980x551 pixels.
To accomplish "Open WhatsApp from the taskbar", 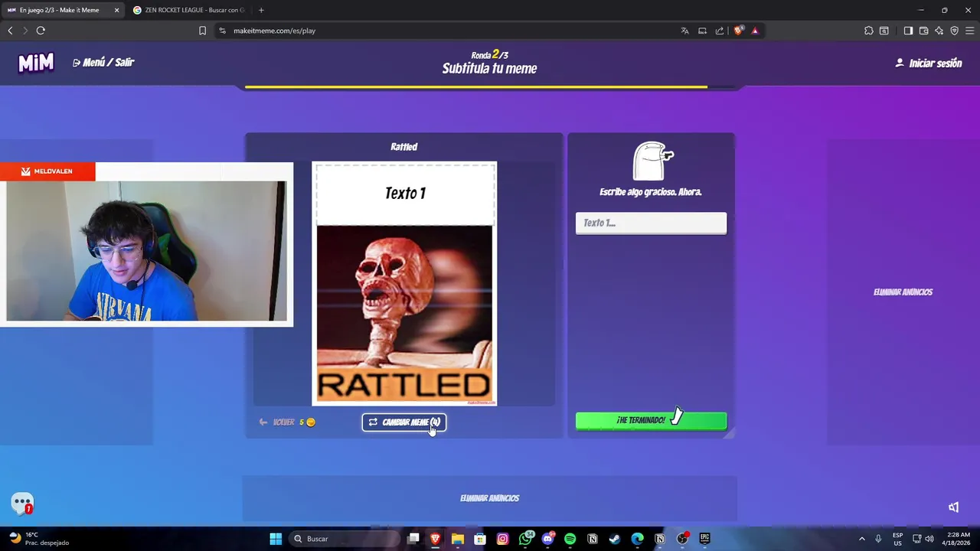I will (x=525, y=539).
